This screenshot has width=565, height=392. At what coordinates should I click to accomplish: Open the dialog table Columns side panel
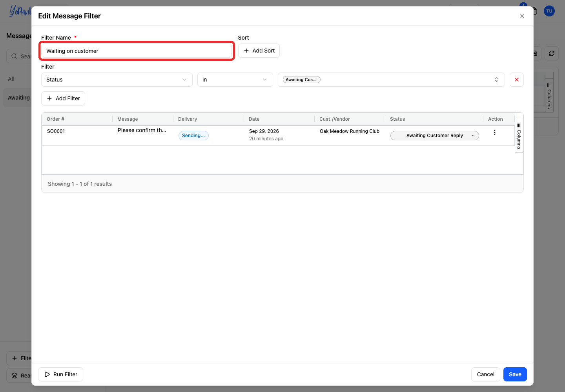point(519,136)
